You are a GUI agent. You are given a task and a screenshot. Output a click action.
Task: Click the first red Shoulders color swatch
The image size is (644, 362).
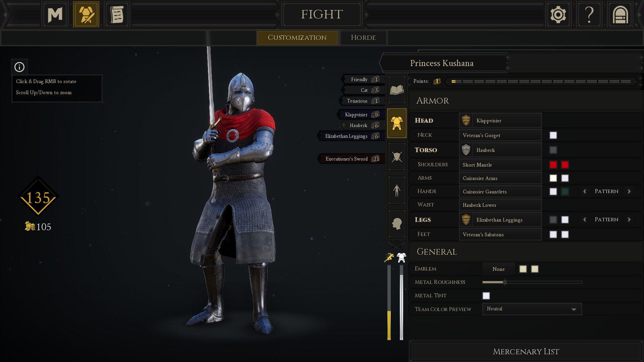[x=553, y=165]
